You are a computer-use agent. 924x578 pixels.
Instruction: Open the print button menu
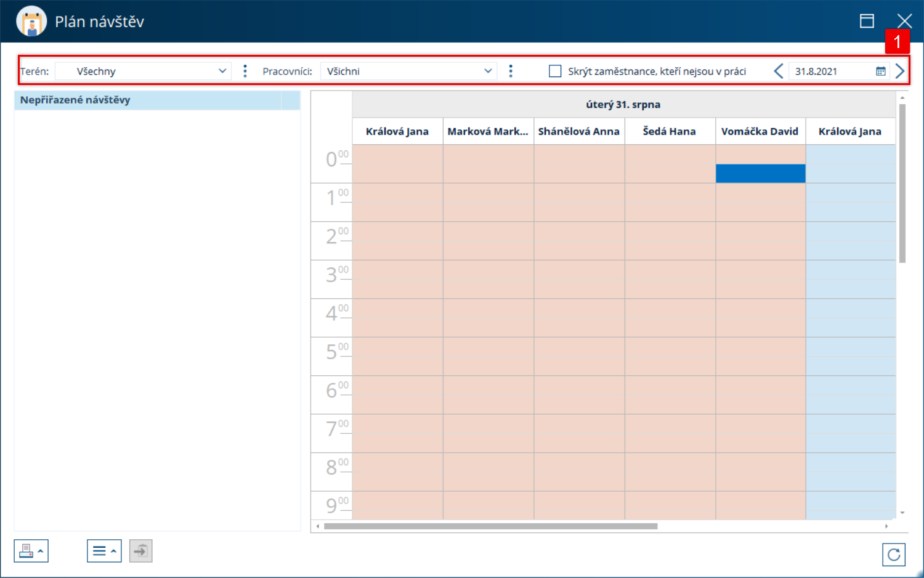click(x=31, y=551)
